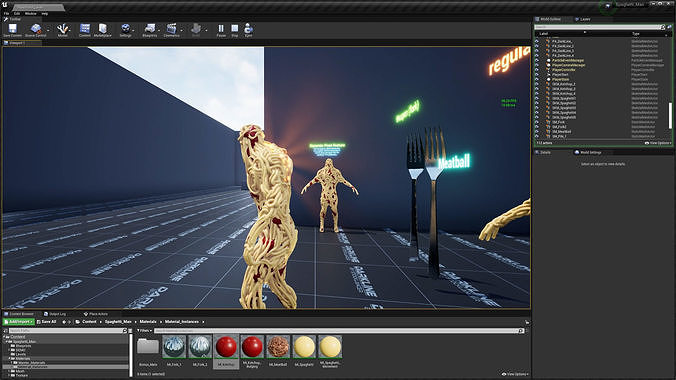The image size is (676, 380).
Task: Open World Outliner View Options dropdown
Action: pyautogui.click(x=658, y=143)
